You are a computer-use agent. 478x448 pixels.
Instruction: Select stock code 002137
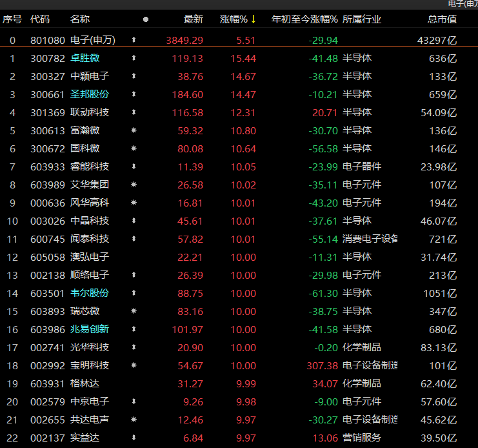click(x=48, y=438)
